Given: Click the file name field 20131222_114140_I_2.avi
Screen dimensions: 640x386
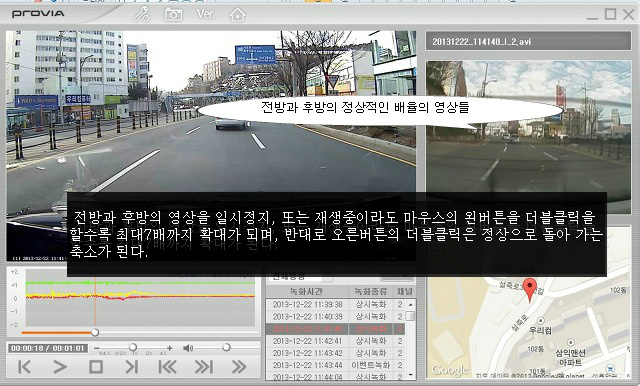Looking at the screenshot, I should [528, 41].
